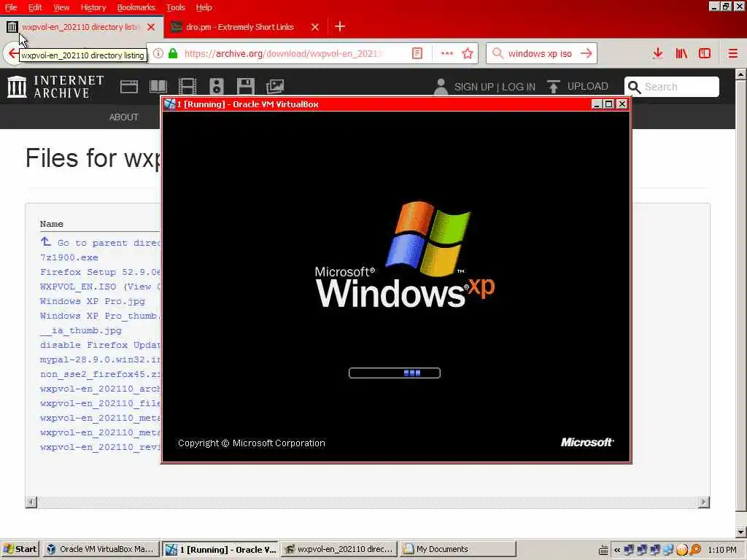
Task: Click the green padlock security icon
Action: [173, 53]
